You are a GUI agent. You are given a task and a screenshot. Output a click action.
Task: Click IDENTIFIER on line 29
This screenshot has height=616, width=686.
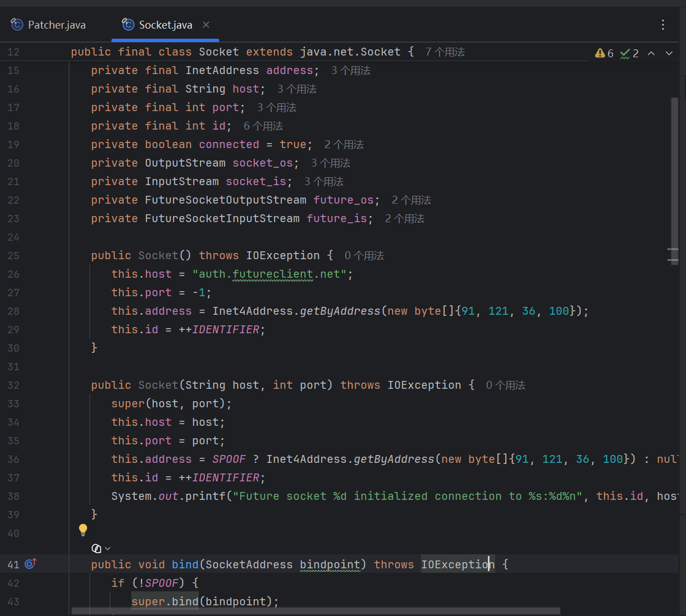coord(226,330)
